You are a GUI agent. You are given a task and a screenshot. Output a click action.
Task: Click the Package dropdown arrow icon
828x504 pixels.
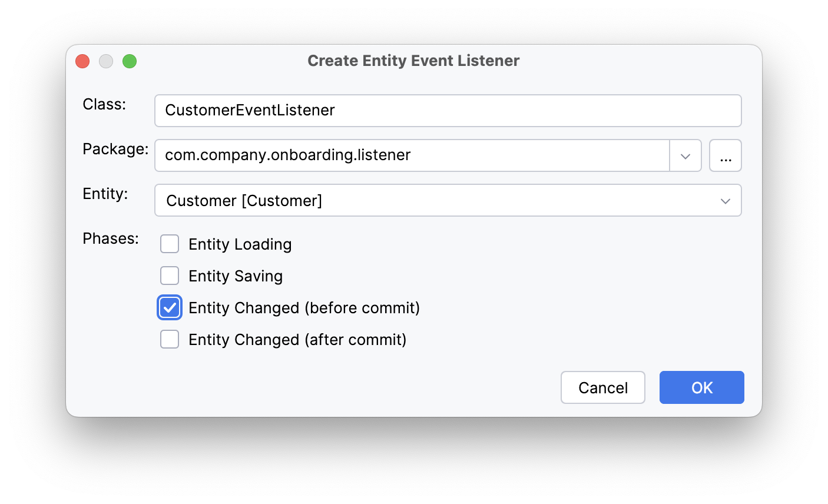click(x=685, y=155)
